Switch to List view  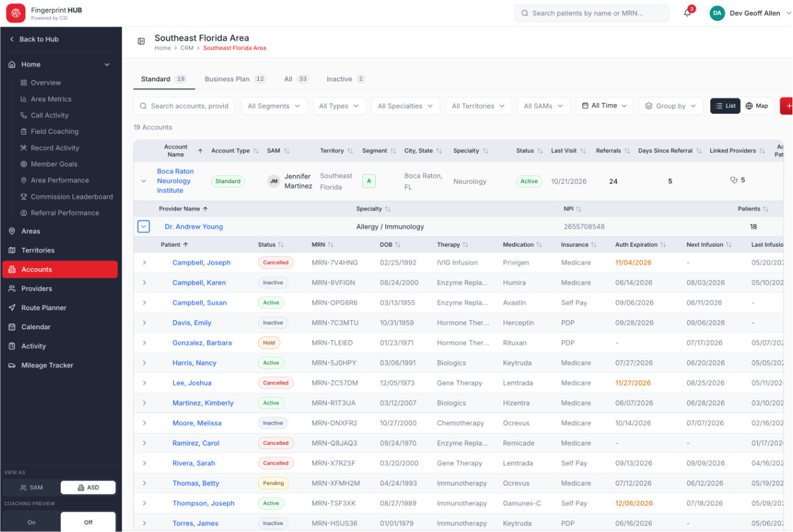[726, 106]
